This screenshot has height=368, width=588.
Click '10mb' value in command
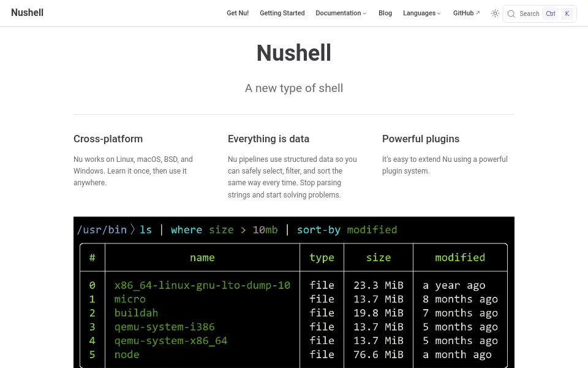(265, 230)
